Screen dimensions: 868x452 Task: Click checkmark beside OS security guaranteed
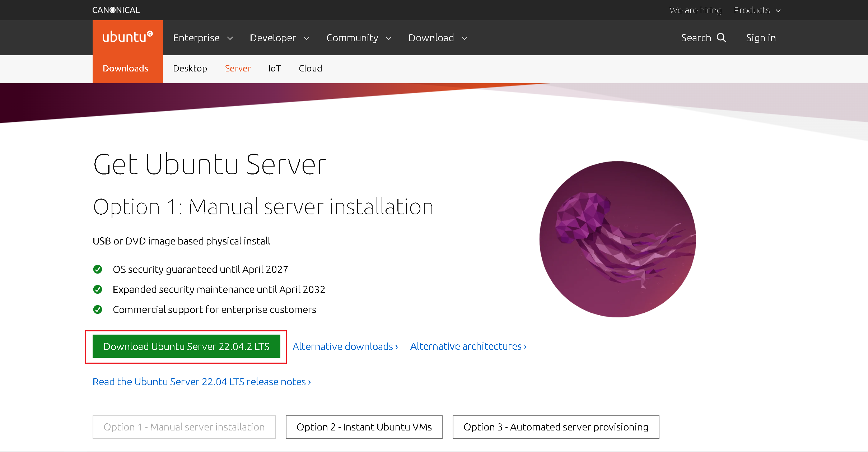(x=98, y=269)
